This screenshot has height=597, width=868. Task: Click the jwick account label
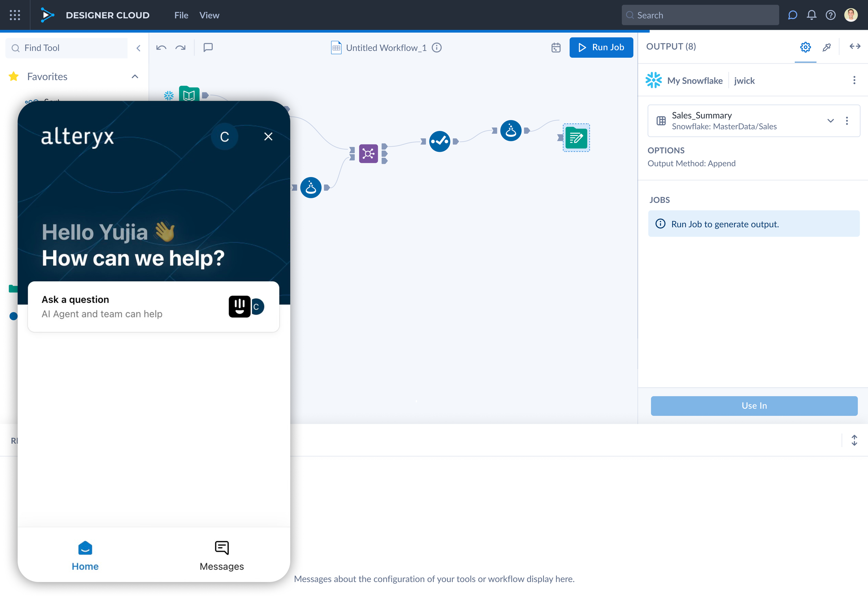(744, 81)
